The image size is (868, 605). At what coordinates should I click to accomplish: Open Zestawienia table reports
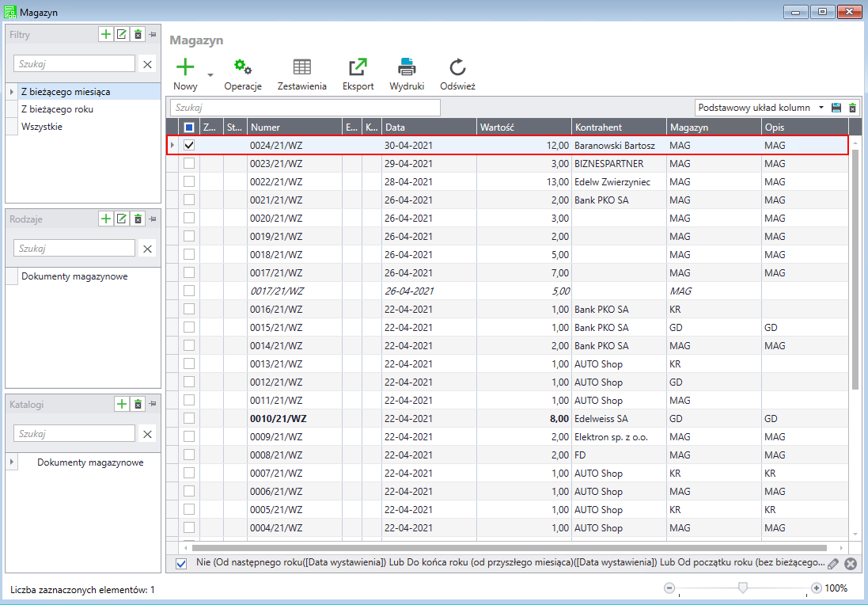tap(301, 67)
